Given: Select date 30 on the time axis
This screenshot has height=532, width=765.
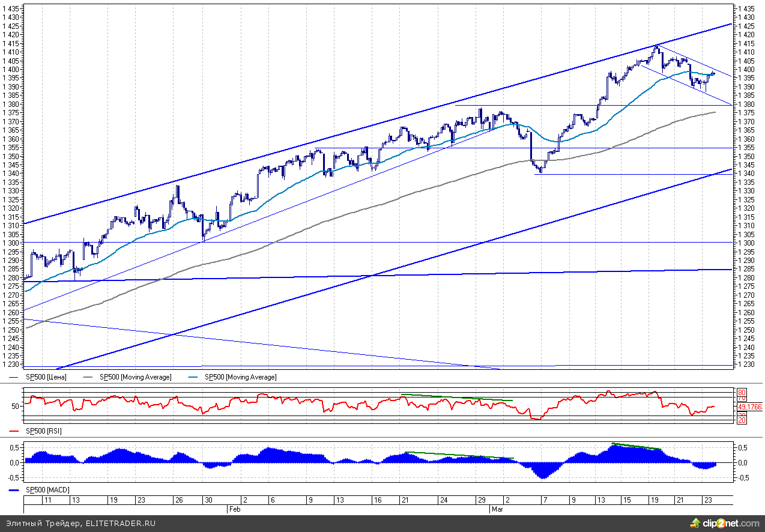Looking at the screenshot, I should tap(207, 500).
